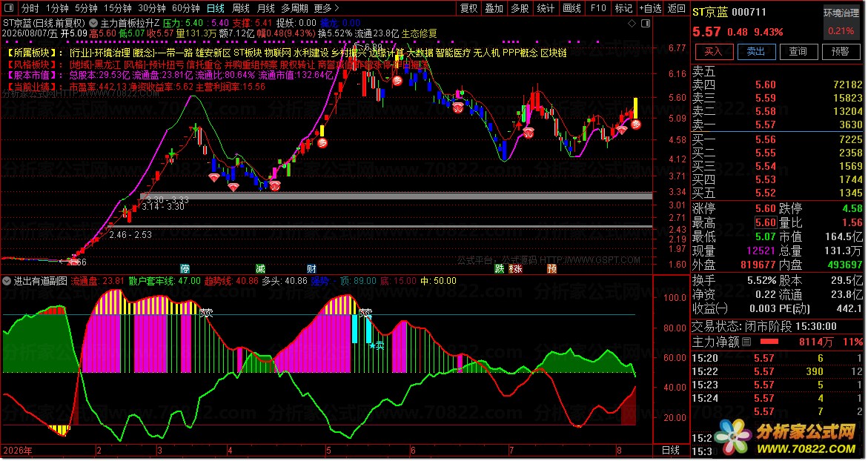Open the 涨 event marker icon
The height and width of the screenshot is (461, 868).
516,269
